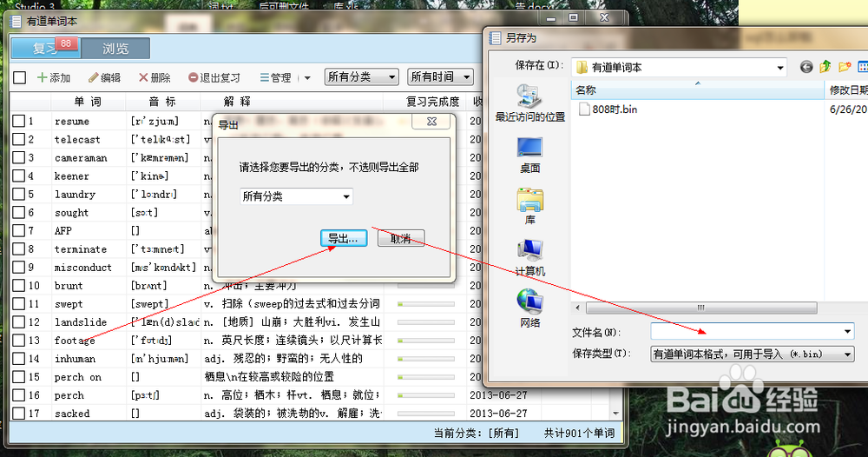Screen dimensions: 868x457
Task: Click the 退出复习 exit review icon
Action: [x=194, y=77]
